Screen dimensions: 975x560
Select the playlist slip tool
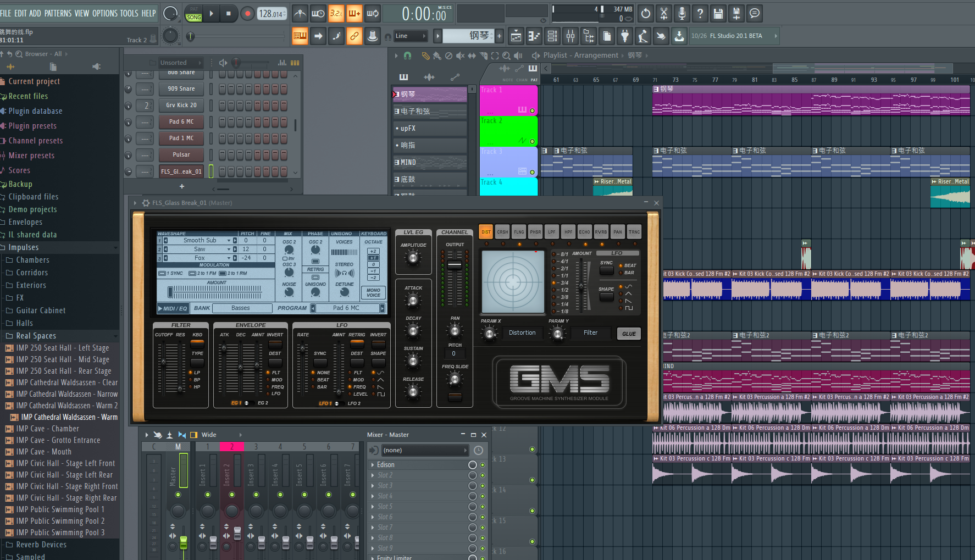[472, 56]
